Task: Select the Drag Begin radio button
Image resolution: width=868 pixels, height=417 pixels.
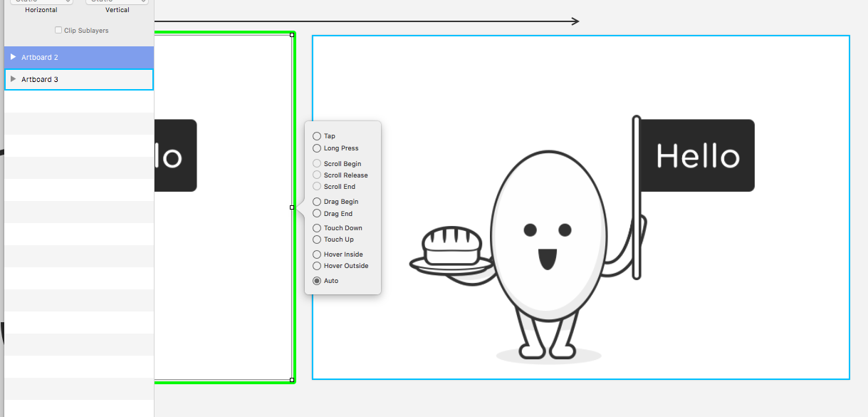Action: (x=317, y=202)
